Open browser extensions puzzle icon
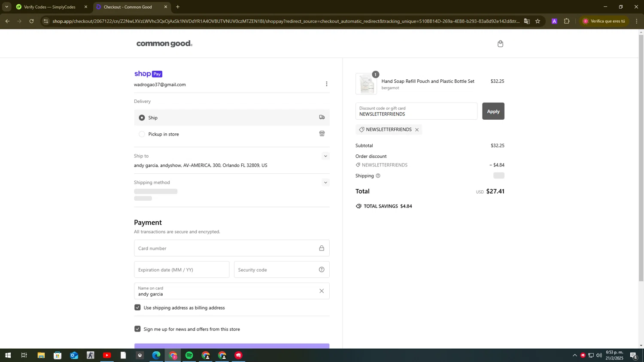This screenshot has height=362, width=644. click(567, 21)
